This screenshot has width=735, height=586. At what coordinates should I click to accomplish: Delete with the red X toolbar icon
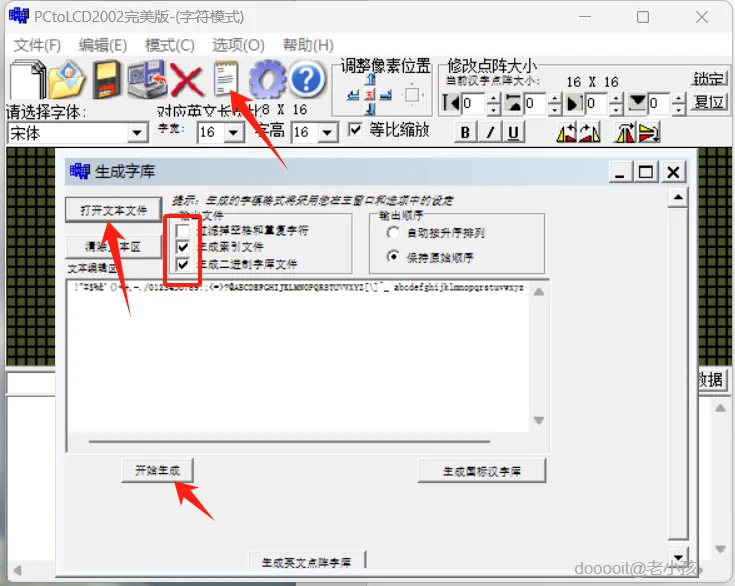tap(187, 80)
